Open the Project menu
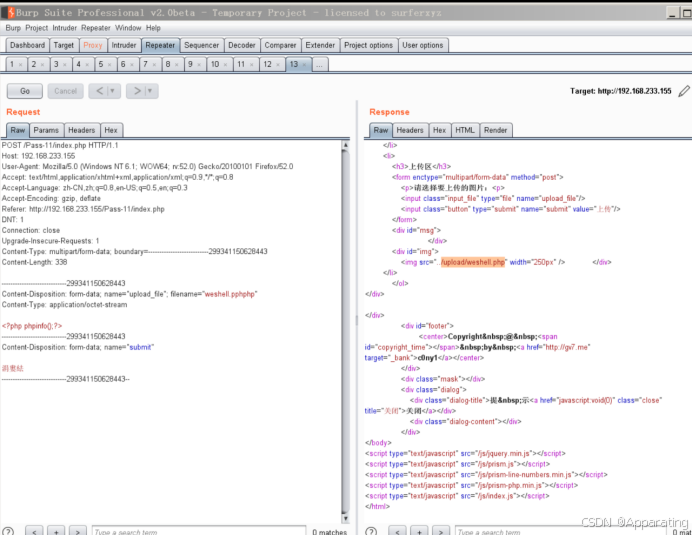The width and height of the screenshot is (693, 536). click(x=36, y=28)
